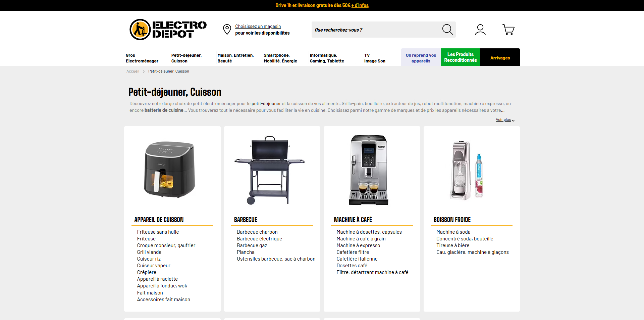644x320 pixels.
Task: Select Barbecue électrique
Action: pos(259,239)
